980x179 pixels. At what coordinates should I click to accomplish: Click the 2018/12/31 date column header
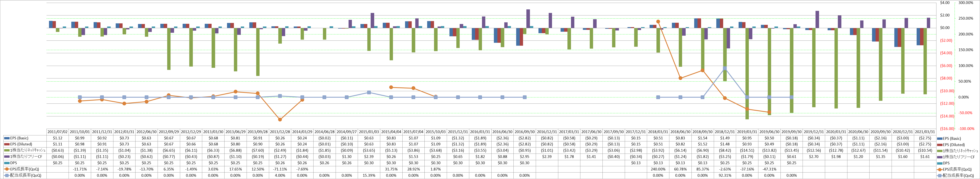pos(724,132)
